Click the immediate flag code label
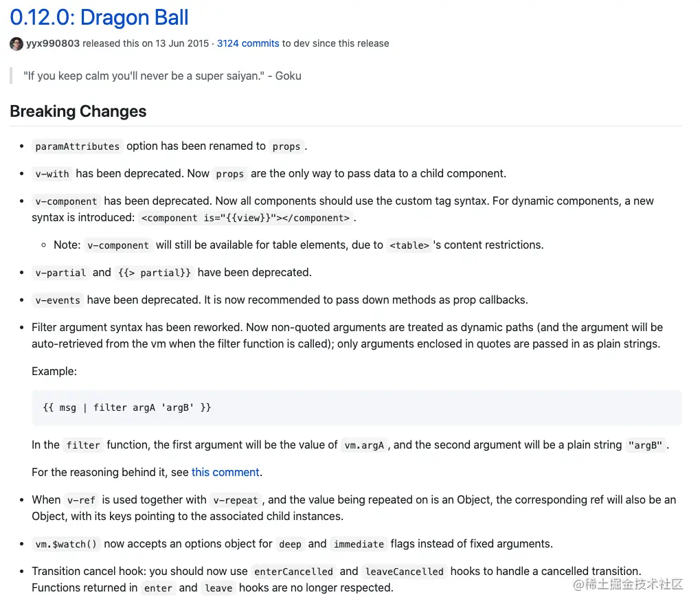The height and width of the screenshot is (608, 700). (359, 544)
